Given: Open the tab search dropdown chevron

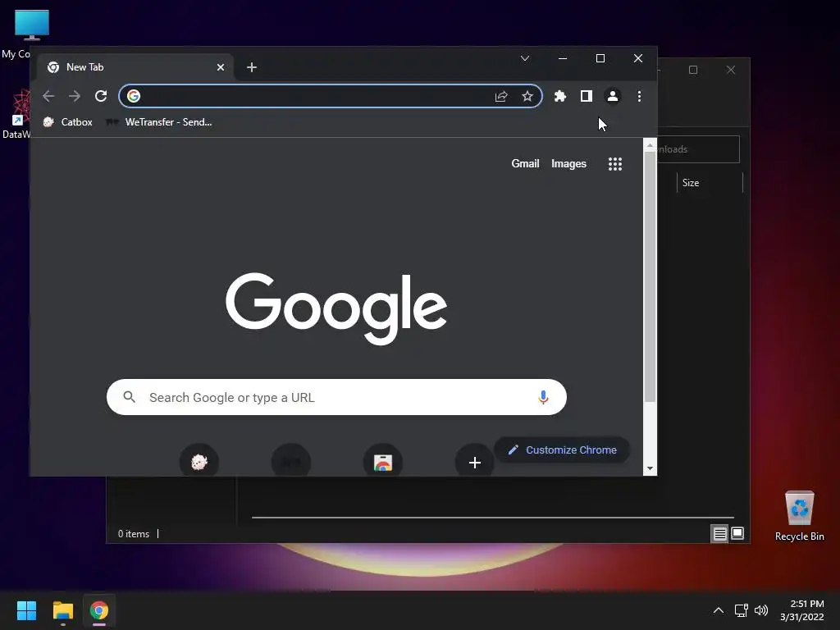Looking at the screenshot, I should coord(525,58).
